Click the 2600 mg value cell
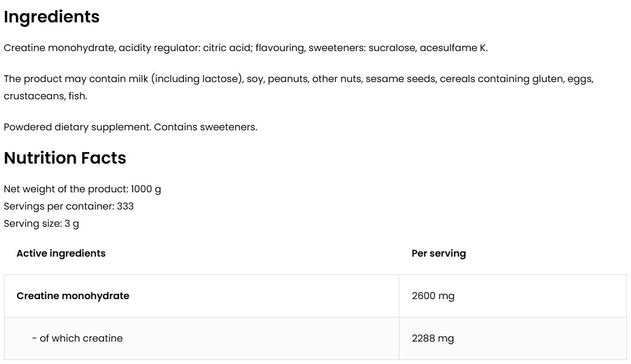The height and width of the screenshot is (364, 631). click(433, 296)
